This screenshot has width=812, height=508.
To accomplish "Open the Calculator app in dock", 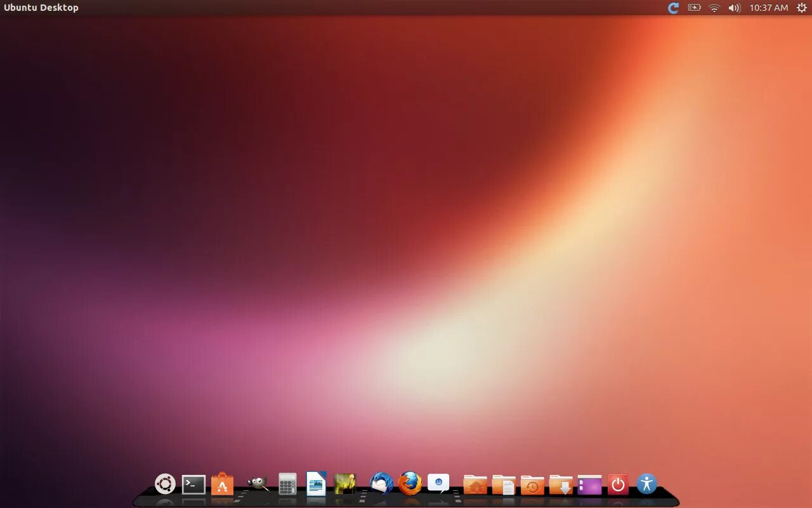I will (x=287, y=484).
